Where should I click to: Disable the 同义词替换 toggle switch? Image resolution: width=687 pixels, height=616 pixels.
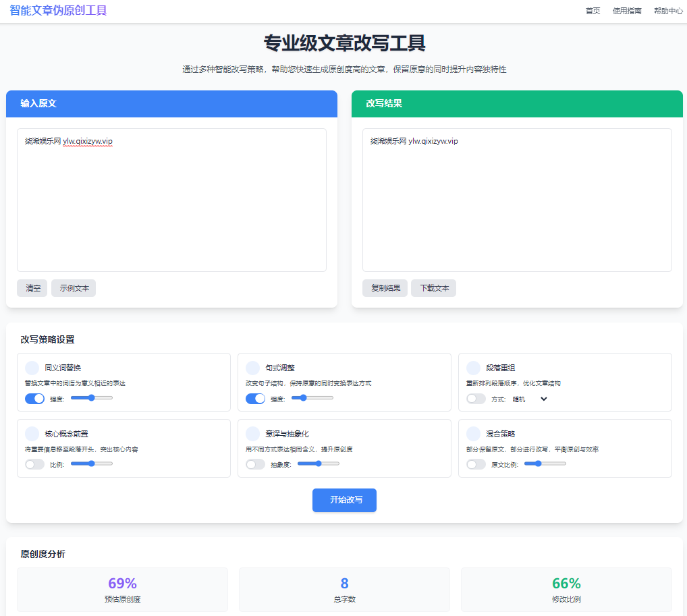(x=34, y=399)
